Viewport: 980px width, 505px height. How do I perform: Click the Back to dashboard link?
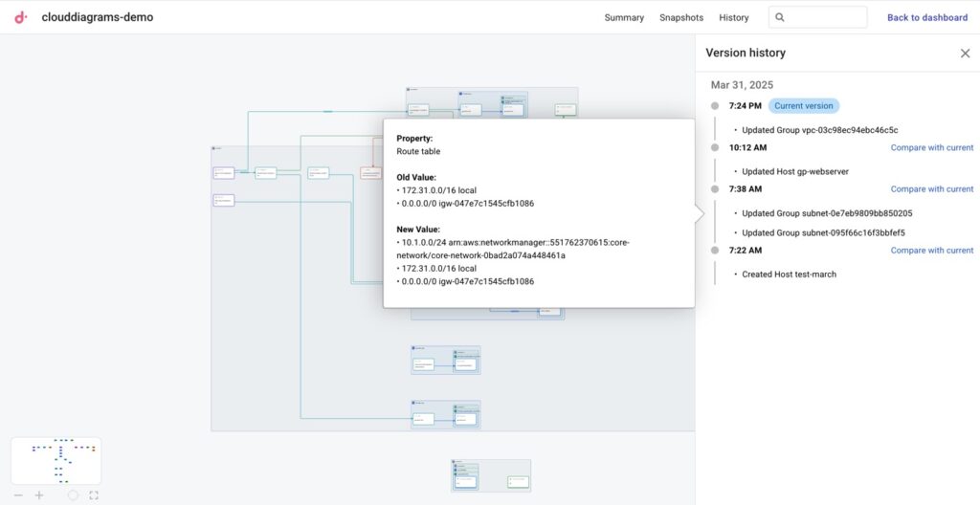926,17
